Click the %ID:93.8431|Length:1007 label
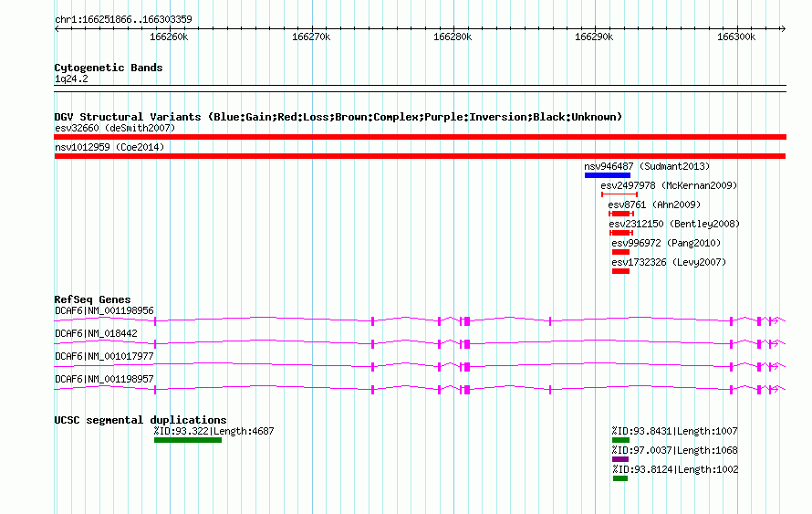812x514 pixels. coord(674,431)
